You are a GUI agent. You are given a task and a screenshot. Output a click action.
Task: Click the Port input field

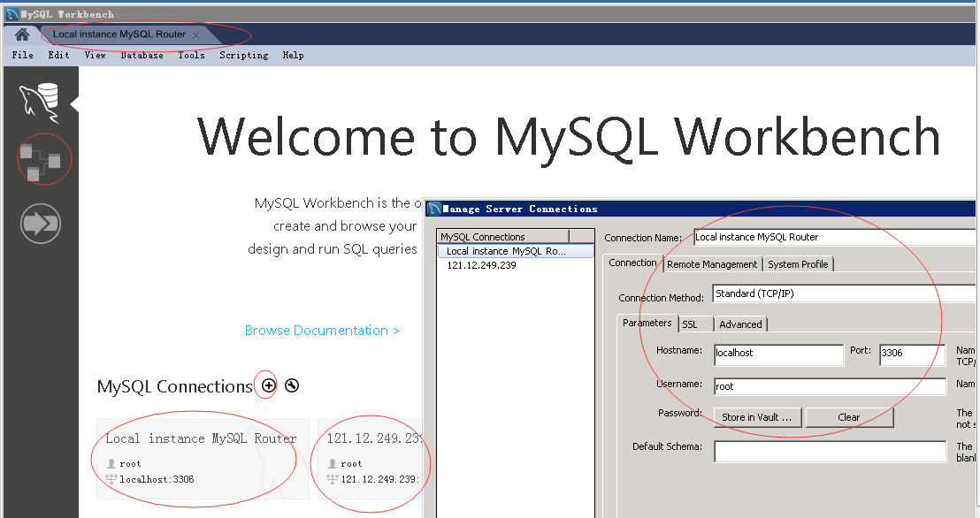[x=913, y=354]
